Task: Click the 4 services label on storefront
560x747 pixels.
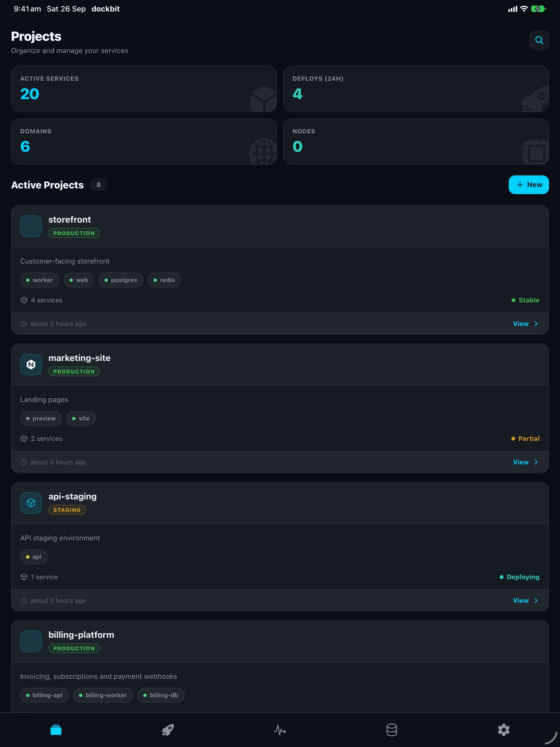Action: (x=46, y=300)
